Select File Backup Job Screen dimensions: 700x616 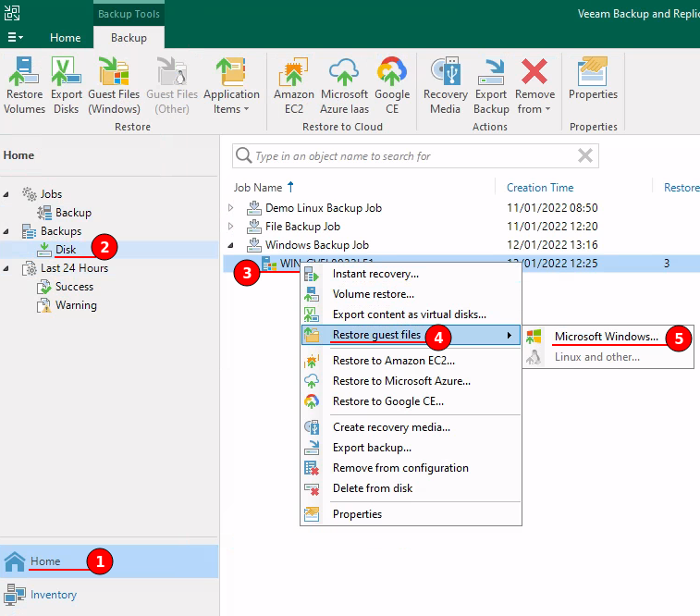(x=302, y=227)
